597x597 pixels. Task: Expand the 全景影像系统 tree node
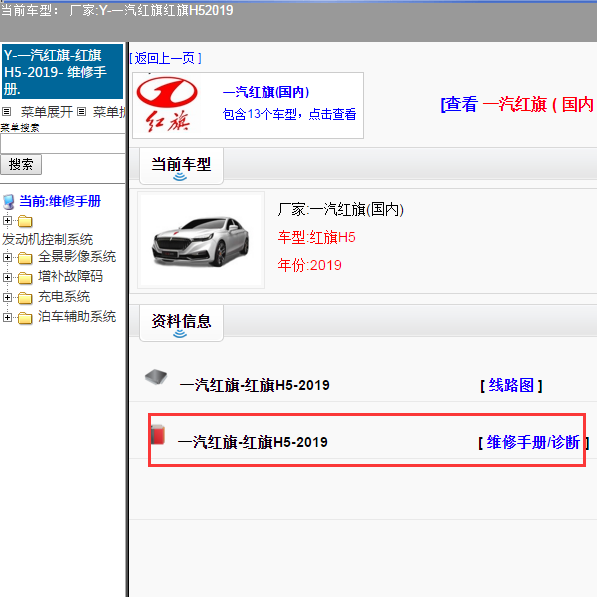tap(7, 257)
